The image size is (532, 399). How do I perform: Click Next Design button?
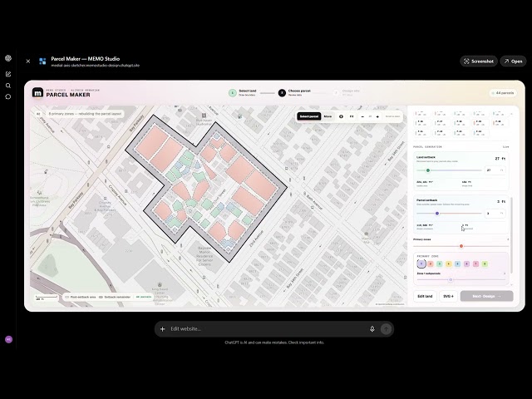(x=486, y=296)
